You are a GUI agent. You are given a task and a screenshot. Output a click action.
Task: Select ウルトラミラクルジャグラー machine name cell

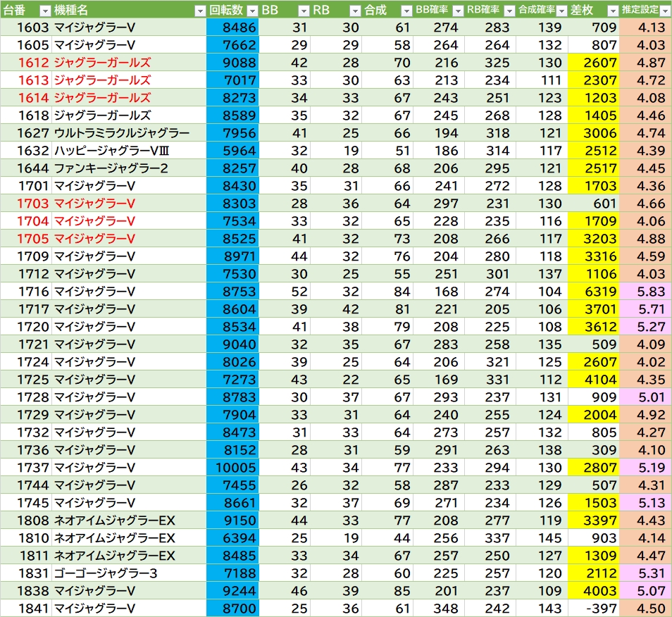[129, 133]
